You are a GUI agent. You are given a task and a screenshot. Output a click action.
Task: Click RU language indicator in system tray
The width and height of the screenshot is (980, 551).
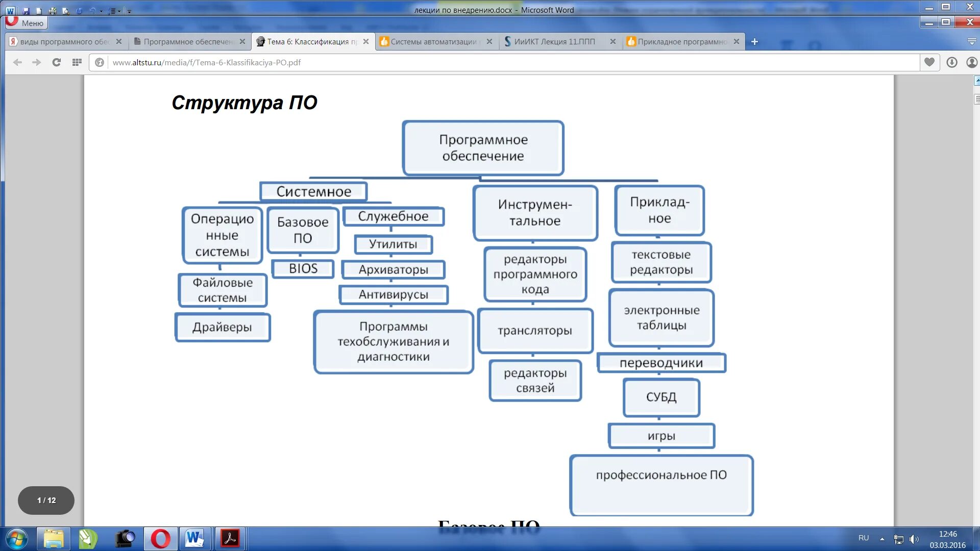(863, 538)
